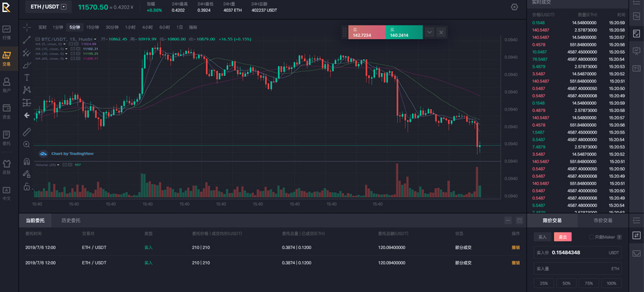Toggle stay-in-drawing-mode pencil lock
This screenshot has height=292, width=644.
click(27, 174)
